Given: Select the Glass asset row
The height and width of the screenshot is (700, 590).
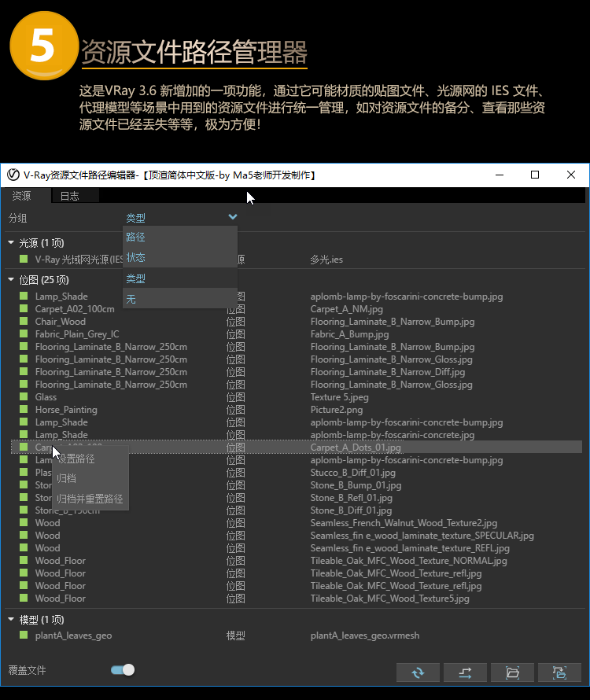Looking at the screenshot, I should click(x=296, y=397).
